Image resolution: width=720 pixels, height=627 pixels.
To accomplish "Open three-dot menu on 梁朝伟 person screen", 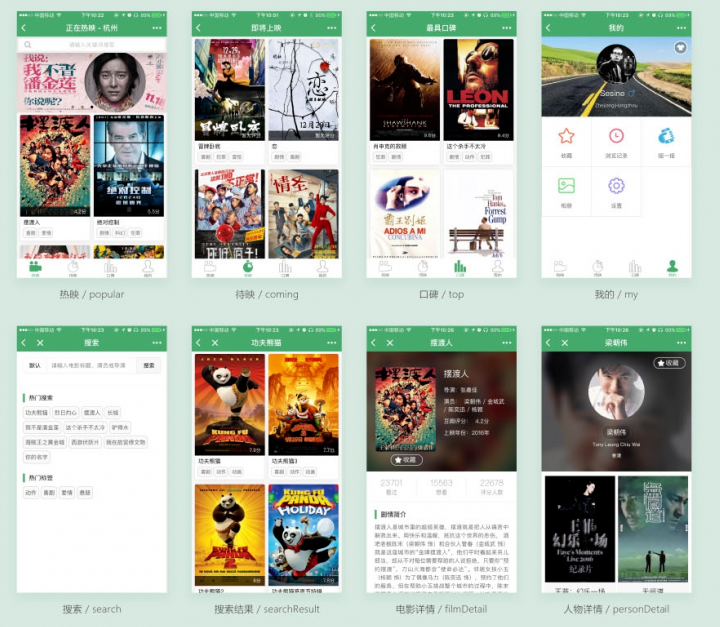I will (681, 343).
